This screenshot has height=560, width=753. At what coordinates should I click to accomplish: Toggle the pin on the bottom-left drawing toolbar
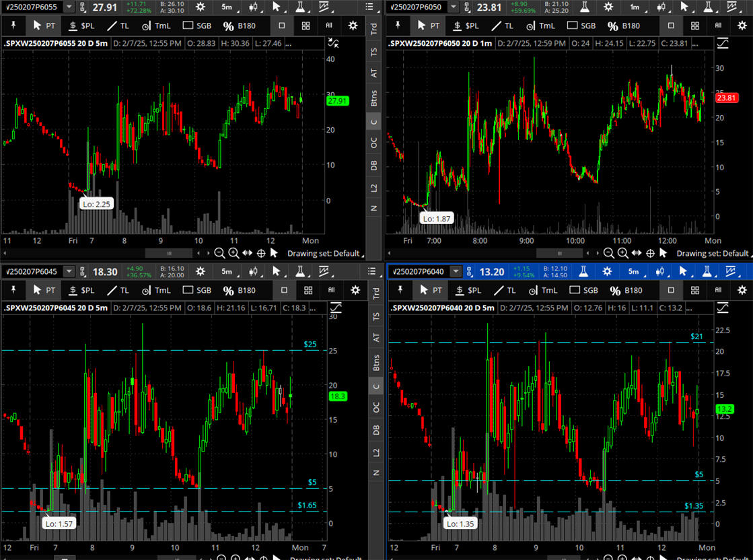pyautogui.click(x=13, y=290)
